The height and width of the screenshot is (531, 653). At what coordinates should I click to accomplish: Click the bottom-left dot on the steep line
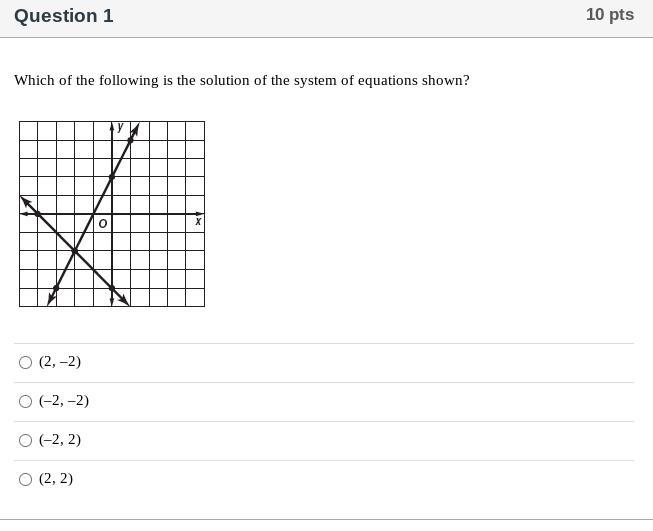coord(56,288)
